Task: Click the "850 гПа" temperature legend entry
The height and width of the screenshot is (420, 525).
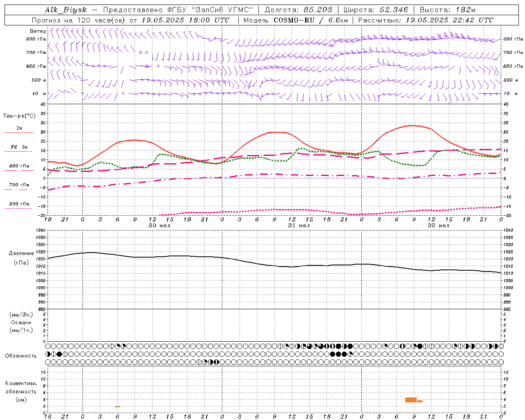Action: click(x=19, y=166)
